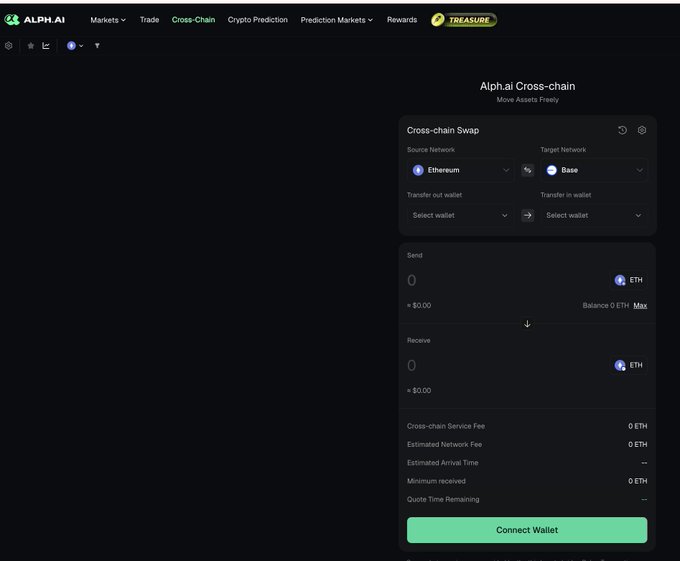Open the Ethereum chain selector in toolbar

click(x=75, y=46)
